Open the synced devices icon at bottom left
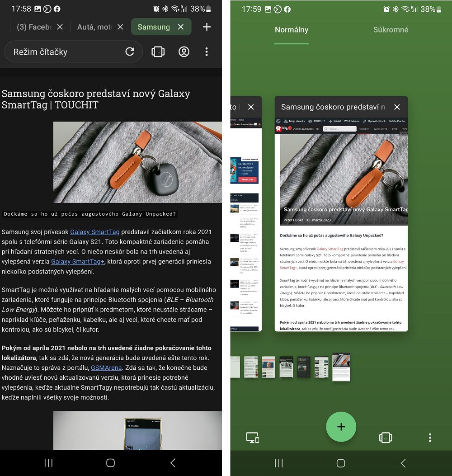The width and height of the screenshot is (452, 476). tap(252, 438)
